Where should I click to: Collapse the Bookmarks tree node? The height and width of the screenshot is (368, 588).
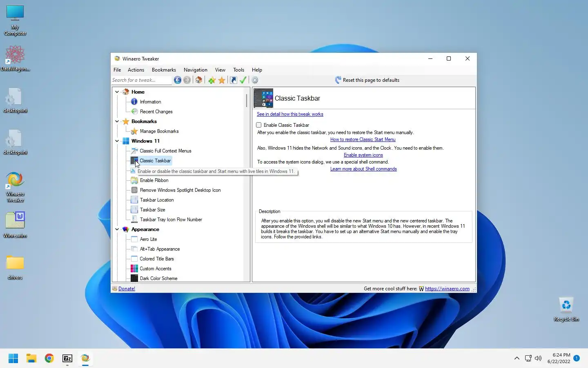(117, 121)
